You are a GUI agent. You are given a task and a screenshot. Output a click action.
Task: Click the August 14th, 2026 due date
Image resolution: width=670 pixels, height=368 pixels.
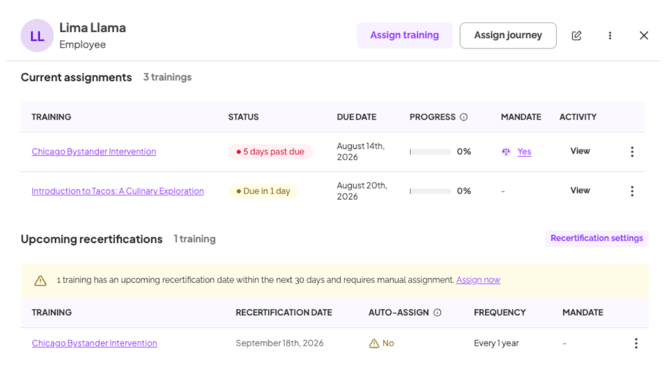click(361, 152)
